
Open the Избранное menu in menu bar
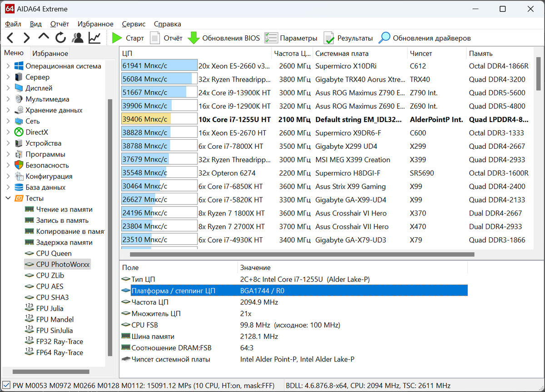95,24
